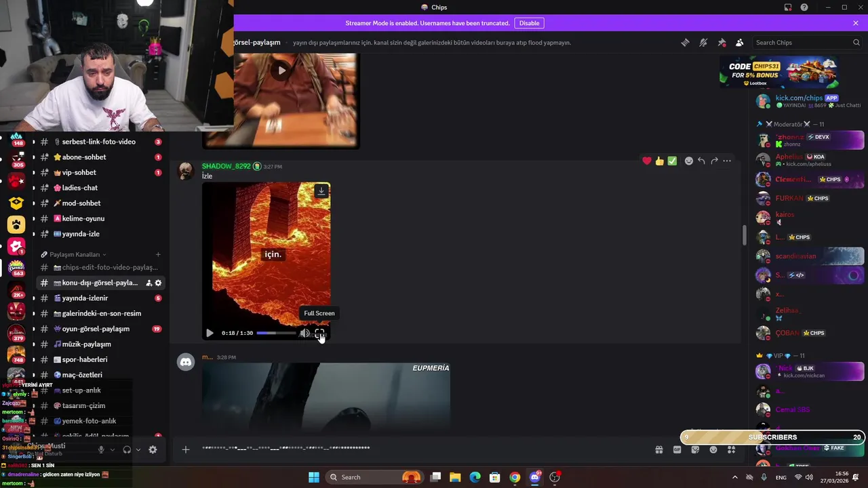Open add reaction smiley picker
The image size is (868, 488).
689,161
